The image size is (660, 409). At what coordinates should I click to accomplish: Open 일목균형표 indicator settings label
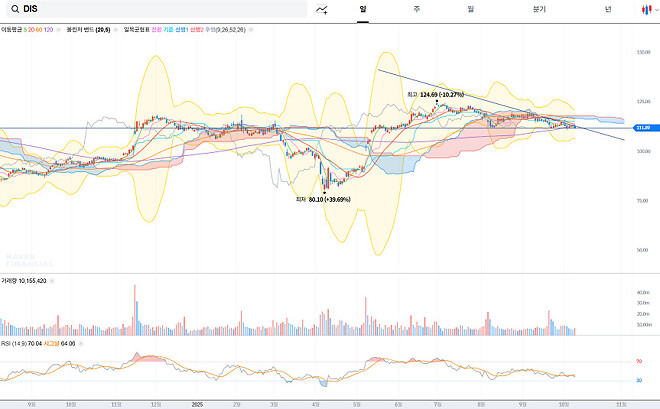[184, 30]
